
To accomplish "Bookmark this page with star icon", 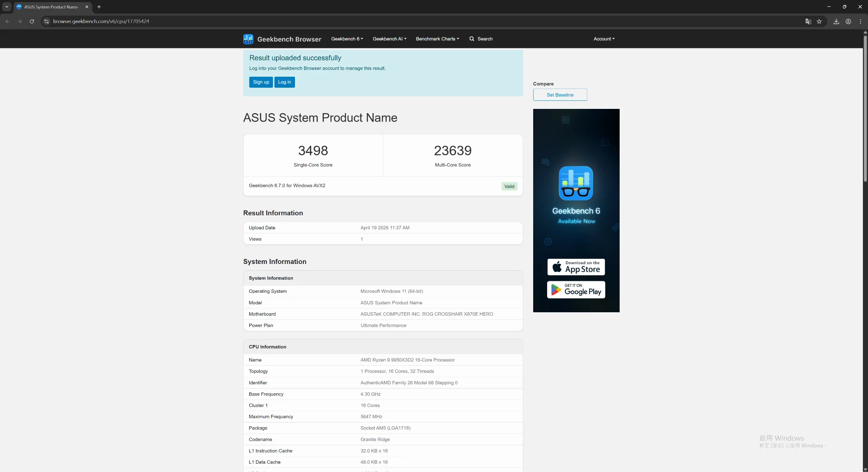I will (x=819, y=21).
